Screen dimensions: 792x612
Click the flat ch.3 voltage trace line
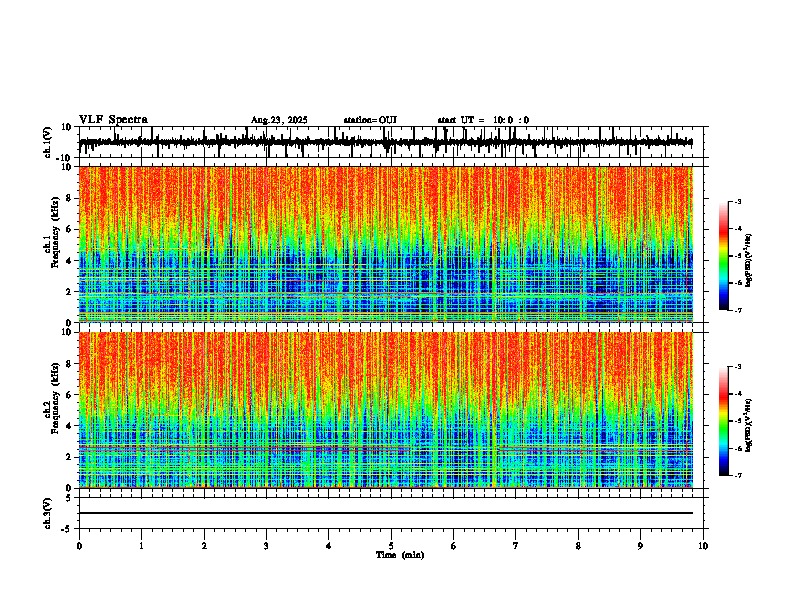point(386,513)
